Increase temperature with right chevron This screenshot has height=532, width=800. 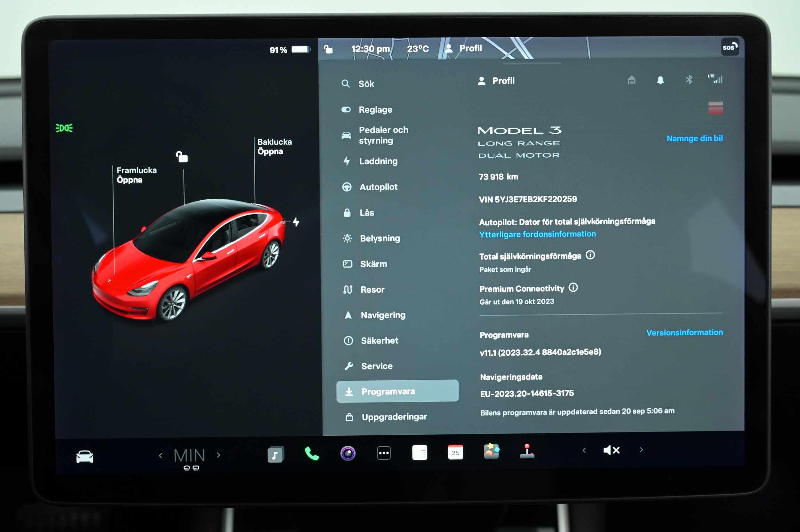(219, 455)
